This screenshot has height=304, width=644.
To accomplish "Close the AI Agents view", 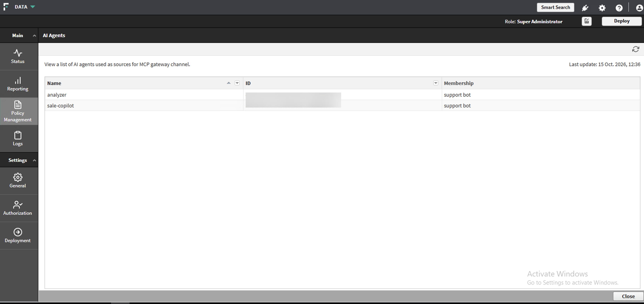I will pos(628,296).
